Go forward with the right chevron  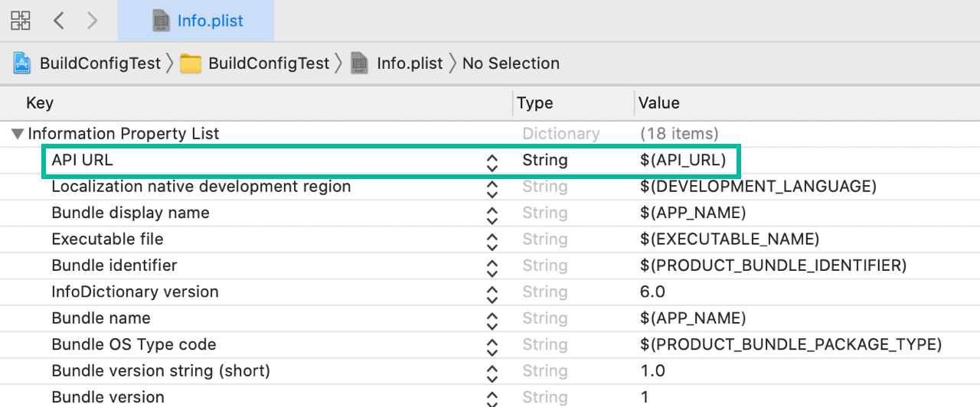click(x=93, y=21)
